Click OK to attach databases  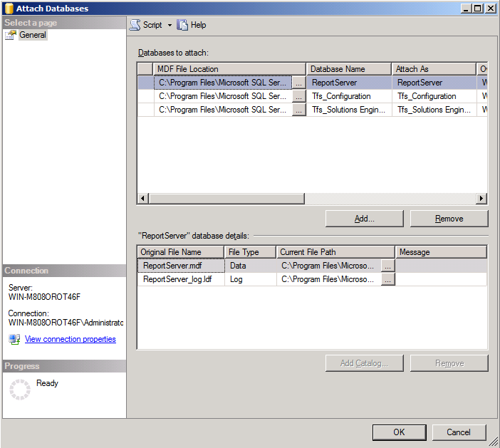(x=400, y=432)
